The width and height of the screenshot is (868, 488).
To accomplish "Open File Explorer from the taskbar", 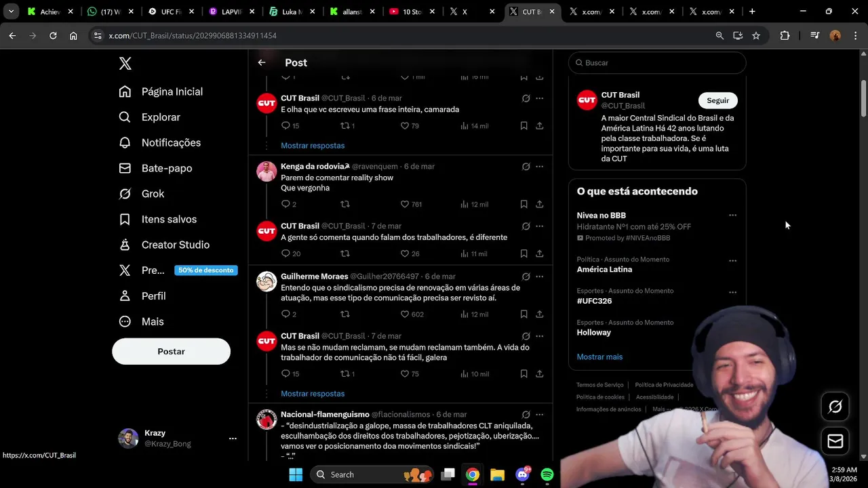I will pos(497,474).
